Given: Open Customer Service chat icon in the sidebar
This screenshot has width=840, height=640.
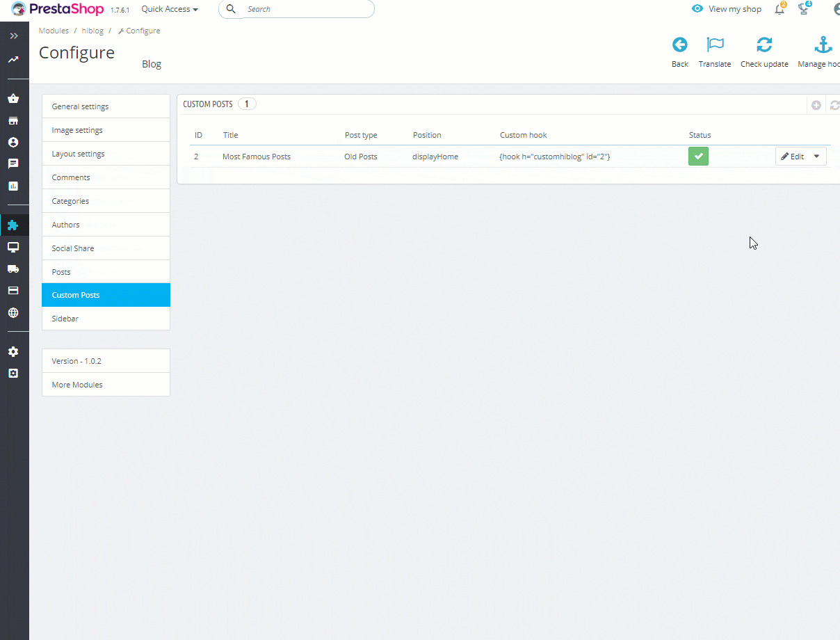Looking at the screenshot, I should point(13,164).
